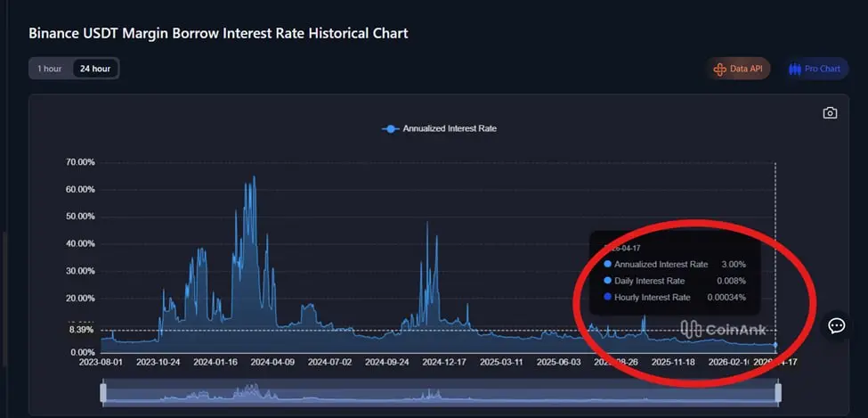Screen dimensions: 868x418
Task: Click the 0.00% y-axis label
Action: 81,353
